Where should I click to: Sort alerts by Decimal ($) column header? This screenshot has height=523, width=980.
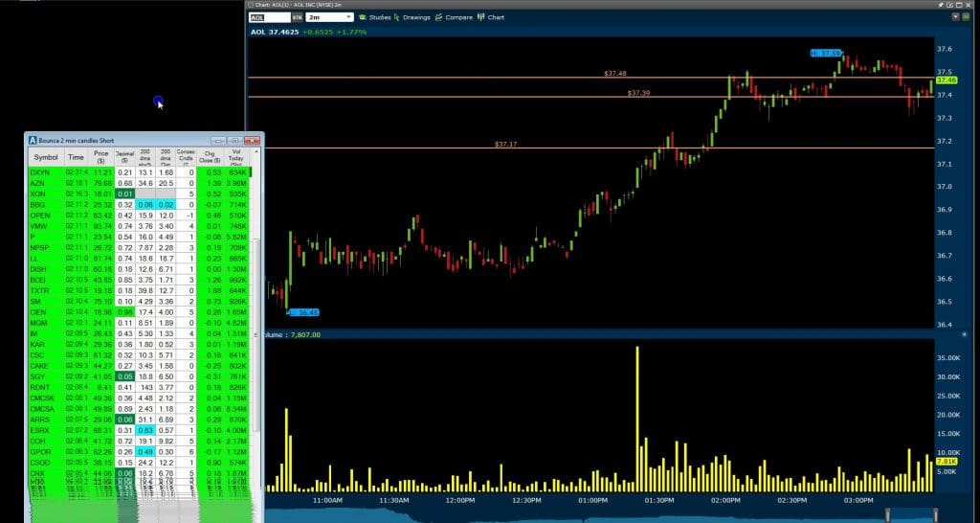click(x=125, y=158)
